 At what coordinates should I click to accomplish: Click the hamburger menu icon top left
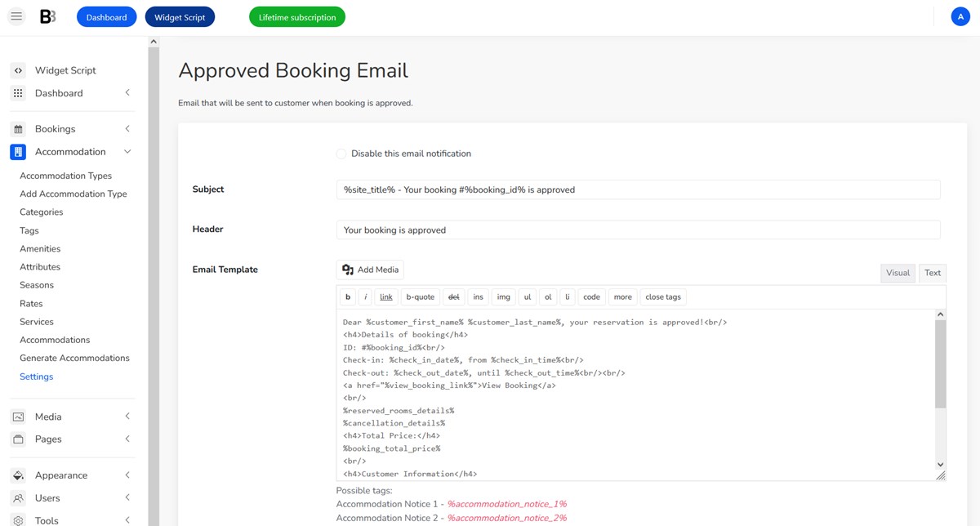click(x=16, y=16)
